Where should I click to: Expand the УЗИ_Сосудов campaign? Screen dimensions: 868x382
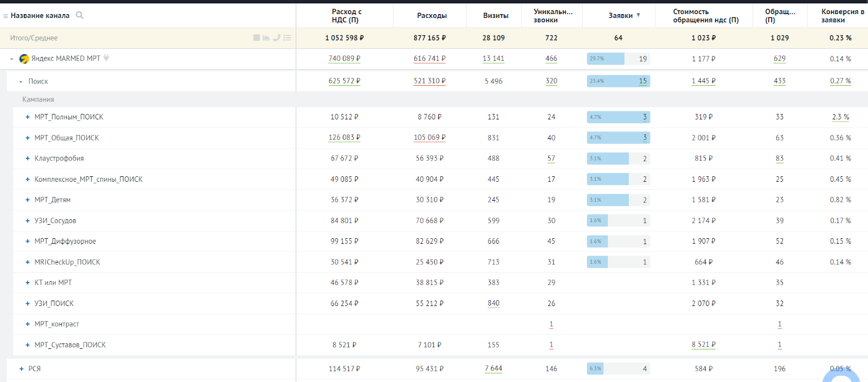tap(28, 221)
